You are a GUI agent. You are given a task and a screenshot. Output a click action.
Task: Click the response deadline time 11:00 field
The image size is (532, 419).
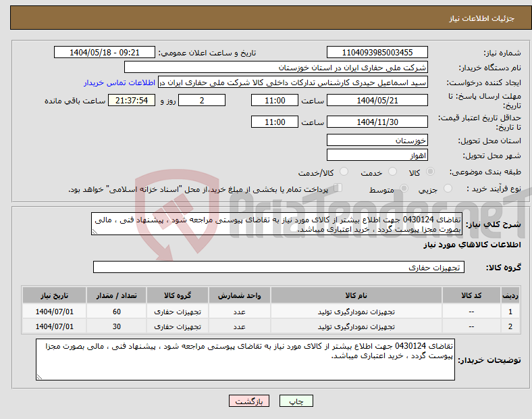pos(275,100)
